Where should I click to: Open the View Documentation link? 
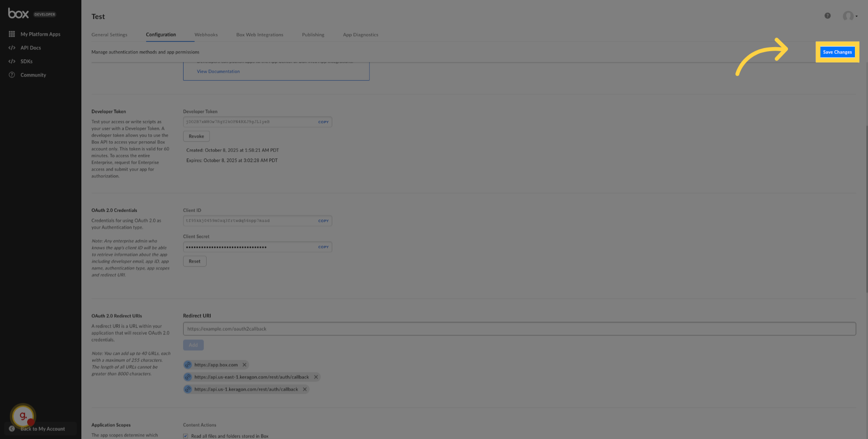click(x=218, y=71)
